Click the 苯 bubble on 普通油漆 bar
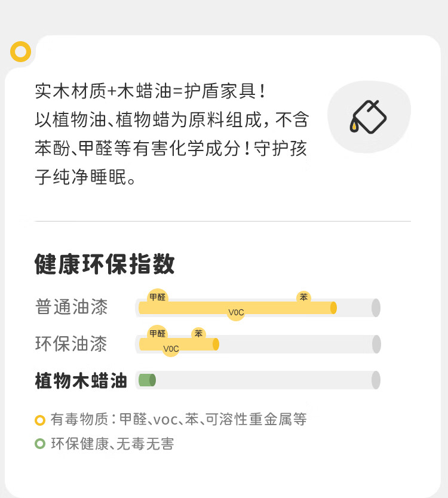448x498 pixels. (x=304, y=297)
